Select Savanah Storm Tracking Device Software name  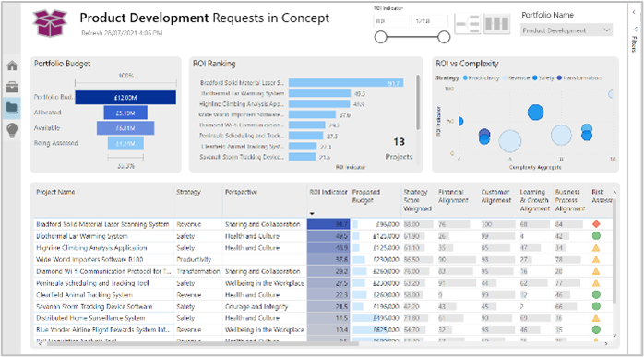(94, 307)
